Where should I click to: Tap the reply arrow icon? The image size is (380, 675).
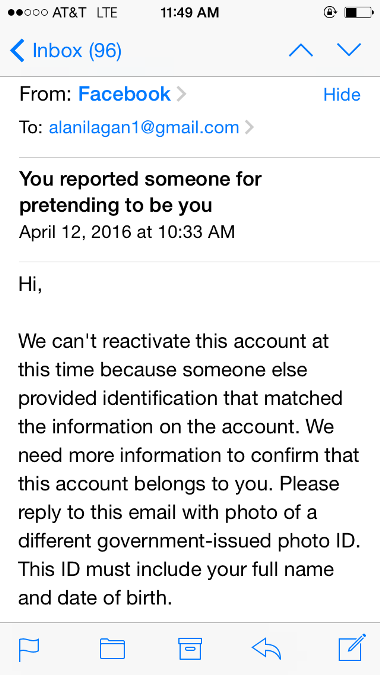[x=266, y=647]
